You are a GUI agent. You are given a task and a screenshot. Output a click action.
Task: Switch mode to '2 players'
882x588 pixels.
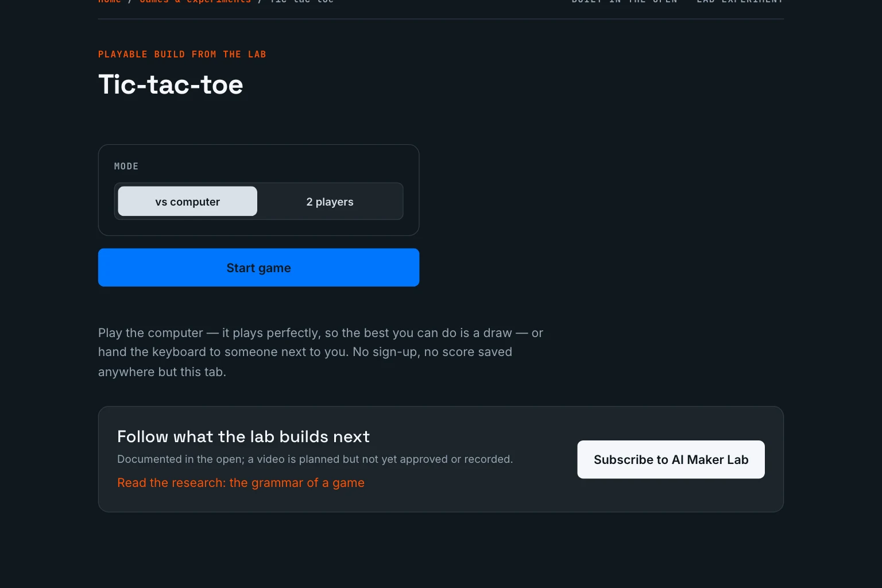pyautogui.click(x=330, y=202)
